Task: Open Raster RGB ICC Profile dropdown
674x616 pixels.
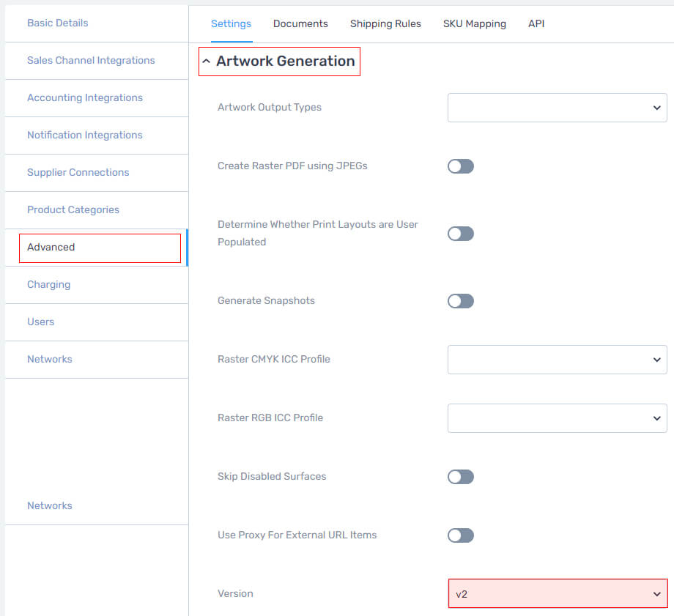Action: pyautogui.click(x=557, y=418)
